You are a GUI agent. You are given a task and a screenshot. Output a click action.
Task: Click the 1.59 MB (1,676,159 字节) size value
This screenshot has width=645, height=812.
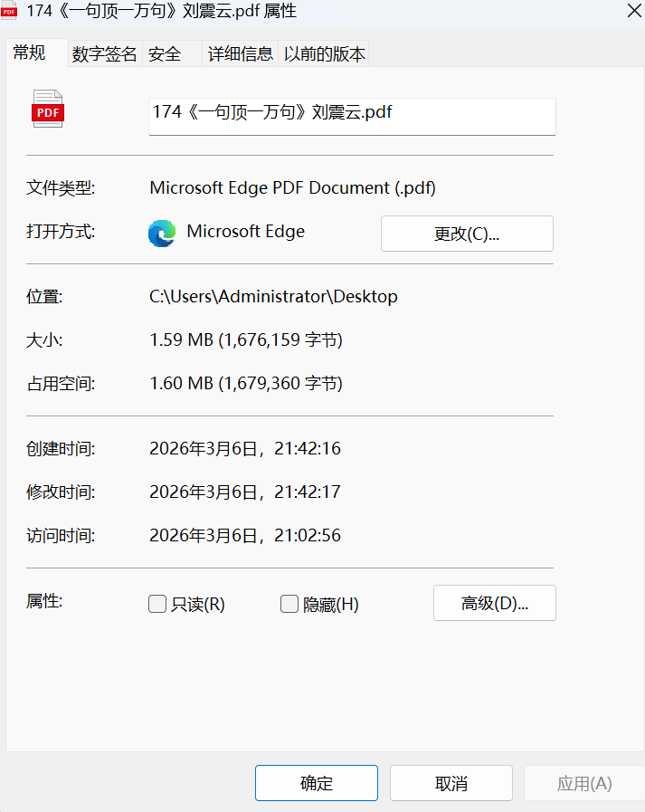click(246, 340)
